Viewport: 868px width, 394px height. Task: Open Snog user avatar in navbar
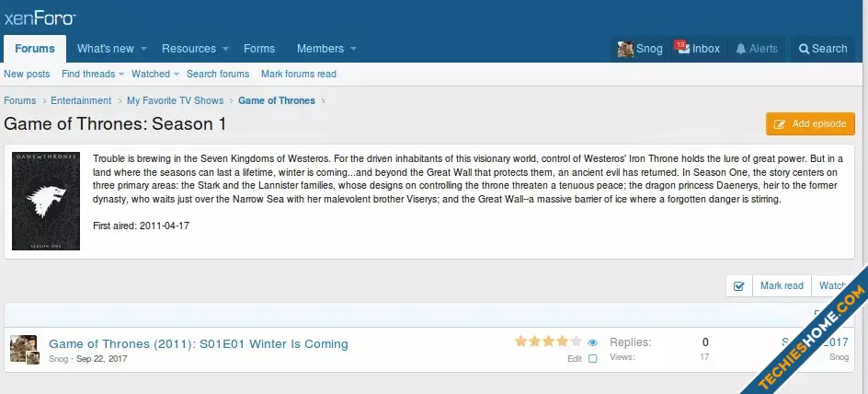(625, 49)
